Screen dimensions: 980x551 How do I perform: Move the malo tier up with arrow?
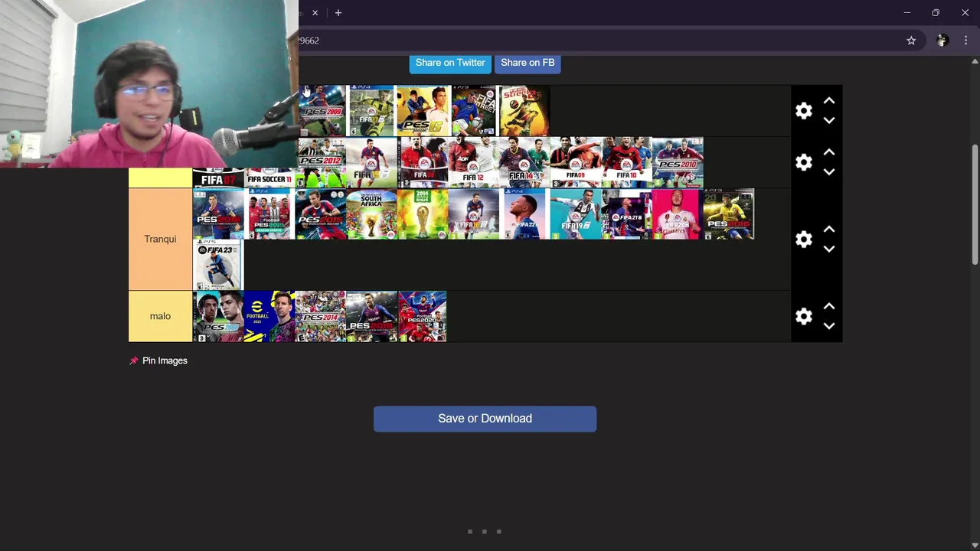pyautogui.click(x=829, y=306)
